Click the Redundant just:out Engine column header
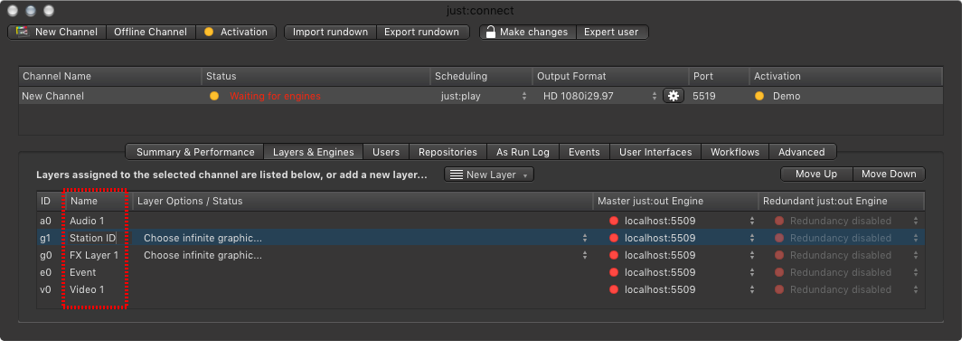The image size is (980, 359). [x=842, y=201]
